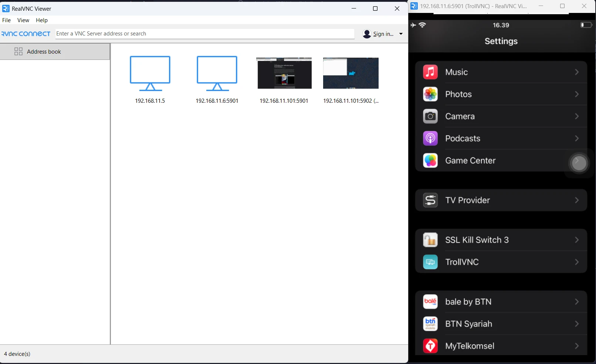Click the RealVNC Viewer title bar icon
This screenshot has width=596, height=364.
[6, 8]
